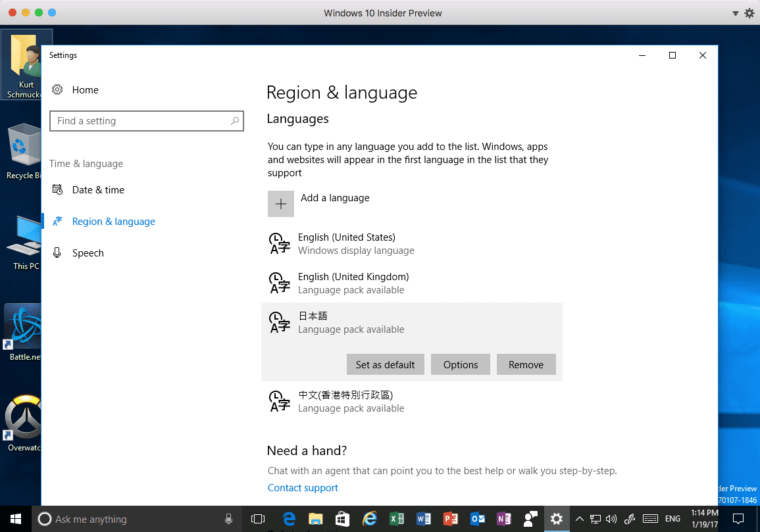The height and width of the screenshot is (532, 760).
Task: Select the 中文(香港特別行政區) language entry
Action: 411,401
